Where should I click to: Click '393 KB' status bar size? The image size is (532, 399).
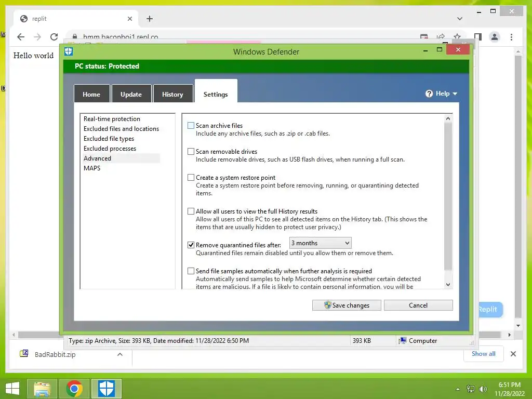pos(362,340)
